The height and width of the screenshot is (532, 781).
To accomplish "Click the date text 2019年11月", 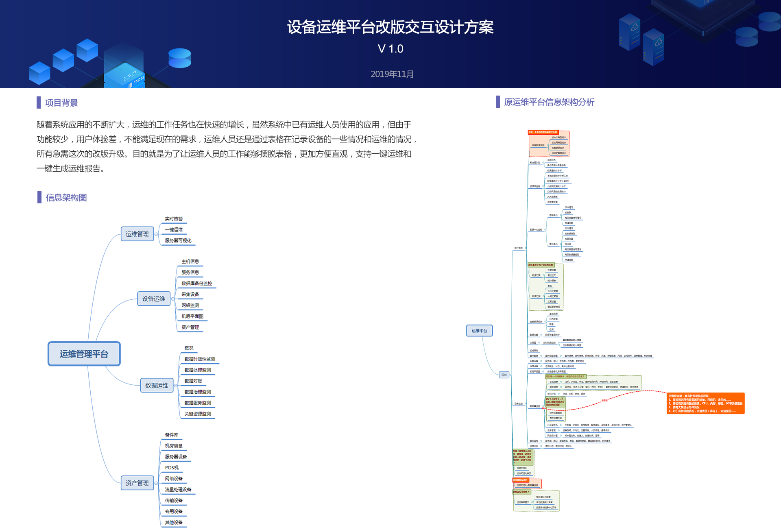I will click(x=392, y=74).
